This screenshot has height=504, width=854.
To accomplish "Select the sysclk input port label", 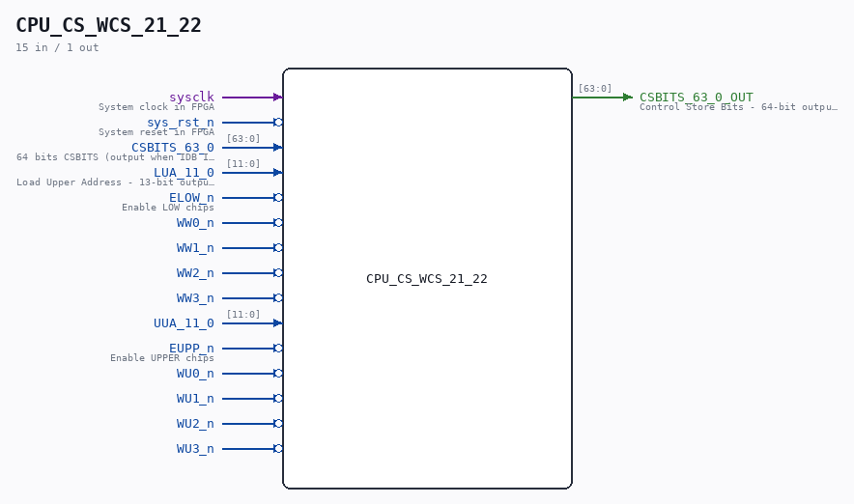I will (x=191, y=97).
